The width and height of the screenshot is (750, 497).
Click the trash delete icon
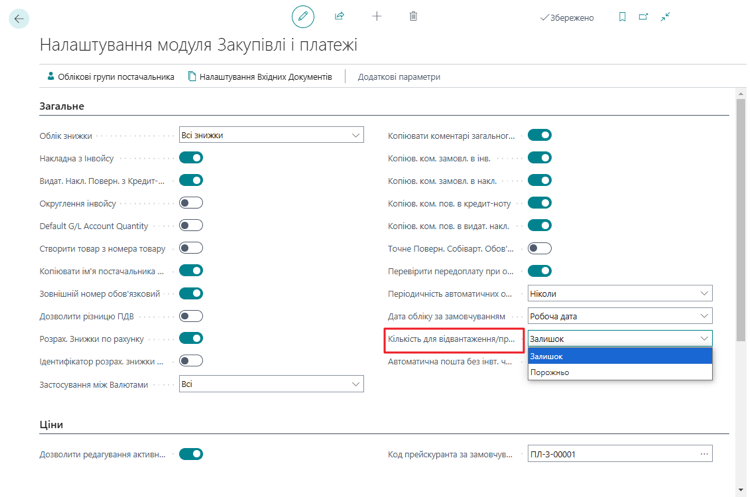414,17
